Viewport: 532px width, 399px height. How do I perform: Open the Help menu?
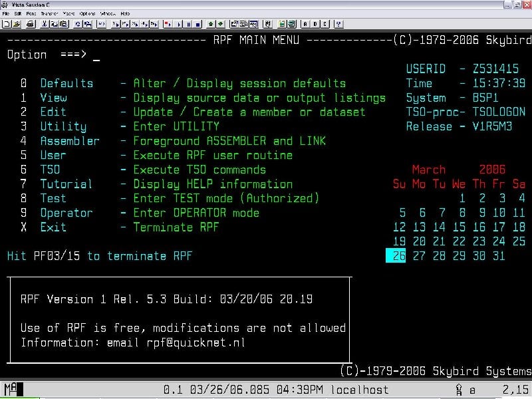click(x=125, y=14)
